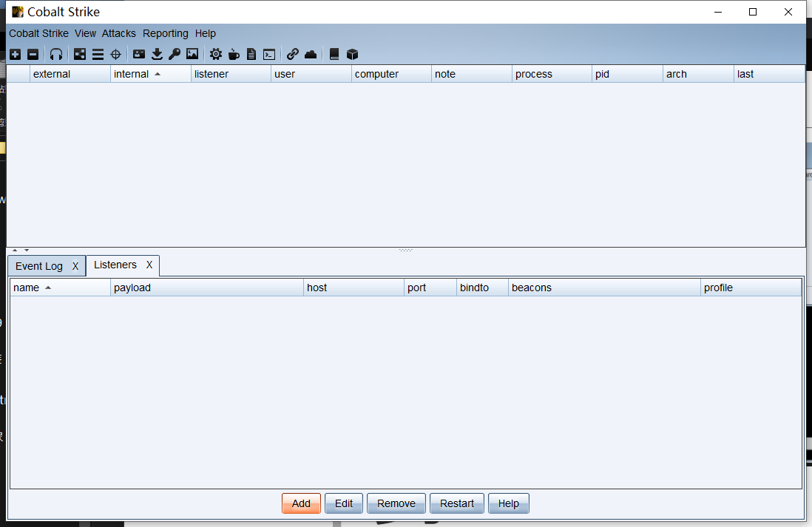Screen dimensions: 812x527
Task: Sort listeners by payload column
Action: coord(207,288)
